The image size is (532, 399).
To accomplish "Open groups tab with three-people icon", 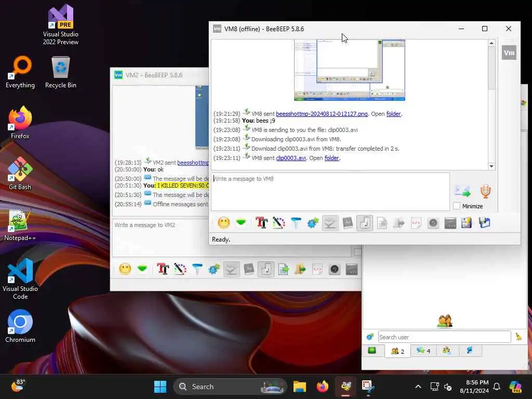I will (447, 351).
